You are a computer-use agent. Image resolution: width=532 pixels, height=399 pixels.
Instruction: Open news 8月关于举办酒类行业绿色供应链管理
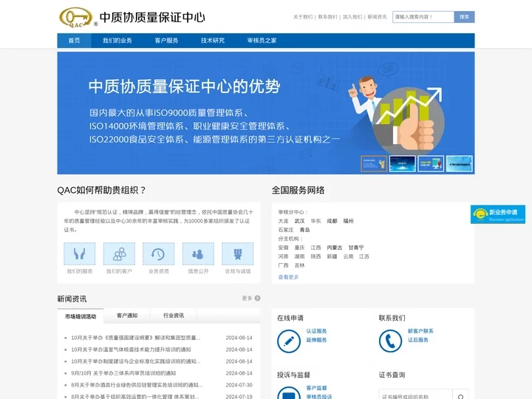point(137,385)
